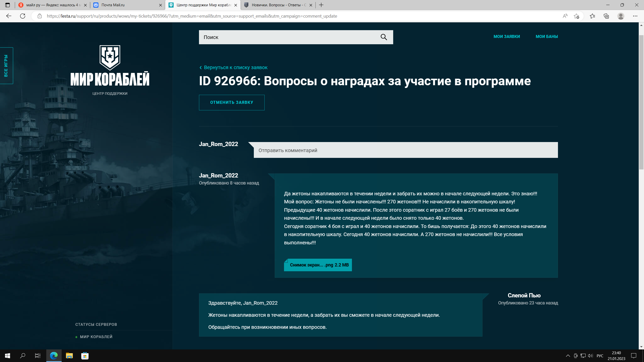Open the browser Collections icon
Screen dimensions: 644x362
click(606, 16)
